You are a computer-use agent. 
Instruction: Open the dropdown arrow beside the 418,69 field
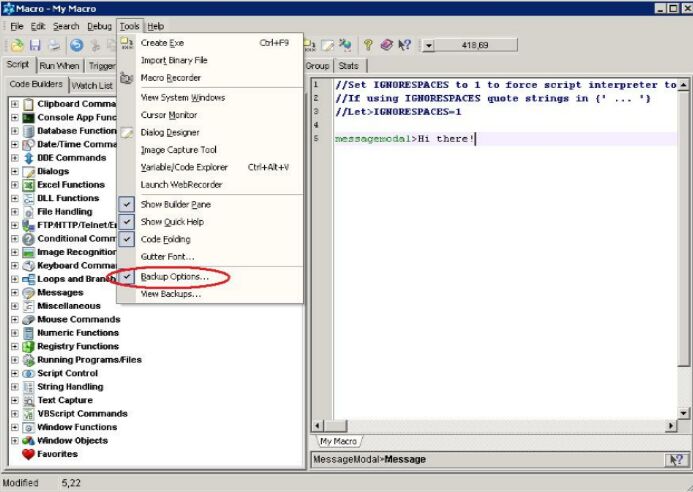[x=429, y=45]
